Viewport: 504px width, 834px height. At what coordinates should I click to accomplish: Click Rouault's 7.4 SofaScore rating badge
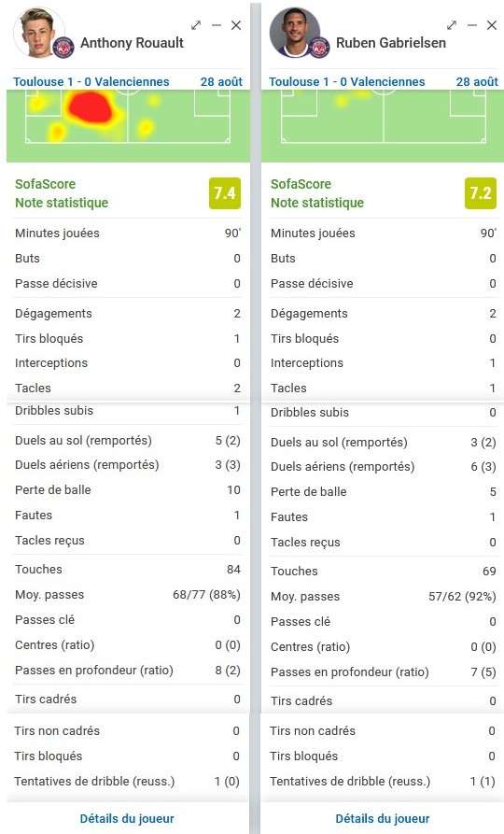[225, 193]
